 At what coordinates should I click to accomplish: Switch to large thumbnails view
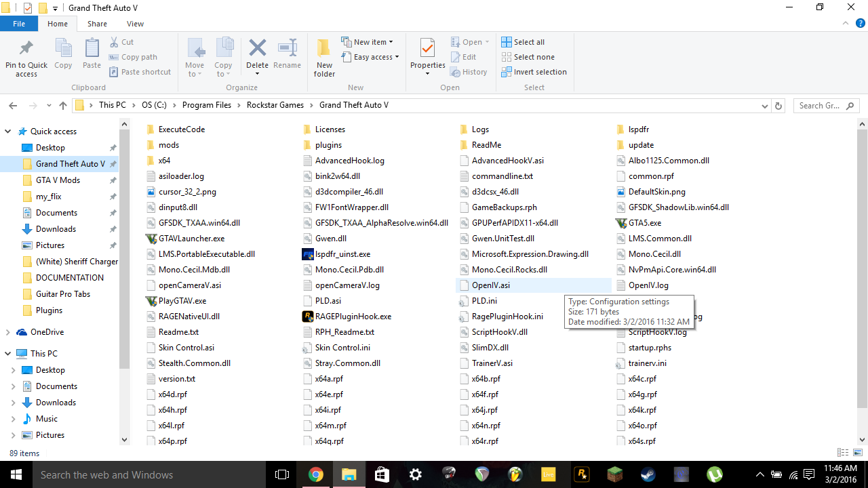click(x=857, y=453)
